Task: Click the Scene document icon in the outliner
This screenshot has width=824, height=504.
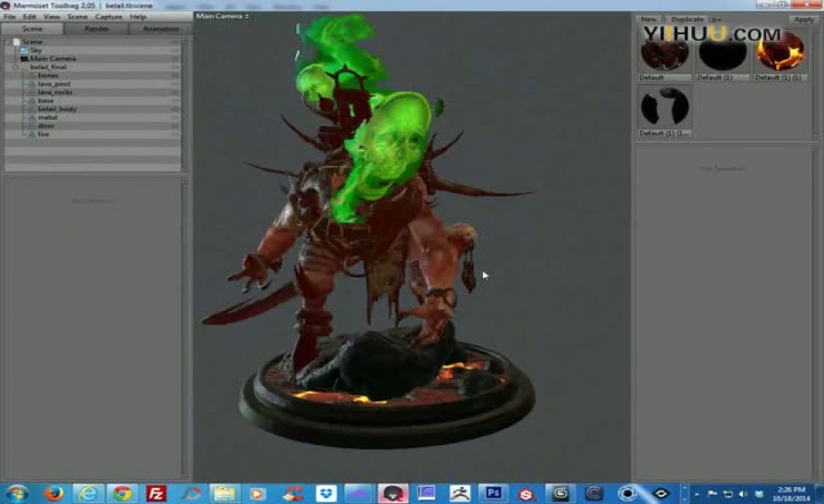Action: [16, 41]
